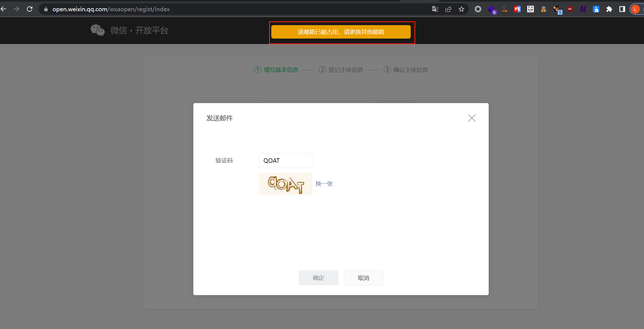
Task: Open the FE extension icon
Action: (x=517, y=9)
